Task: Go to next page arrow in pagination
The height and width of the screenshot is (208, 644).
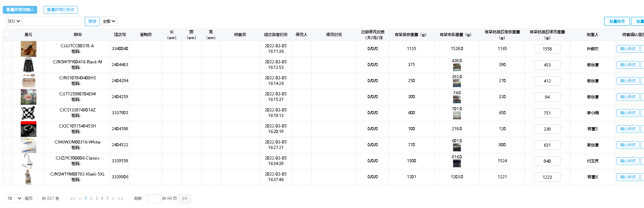Action: pyautogui.click(x=113, y=199)
